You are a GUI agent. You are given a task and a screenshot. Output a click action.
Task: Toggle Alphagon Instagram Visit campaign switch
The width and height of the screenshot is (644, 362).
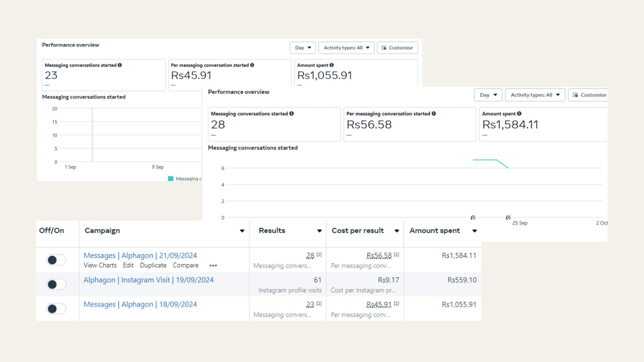pyautogui.click(x=56, y=284)
